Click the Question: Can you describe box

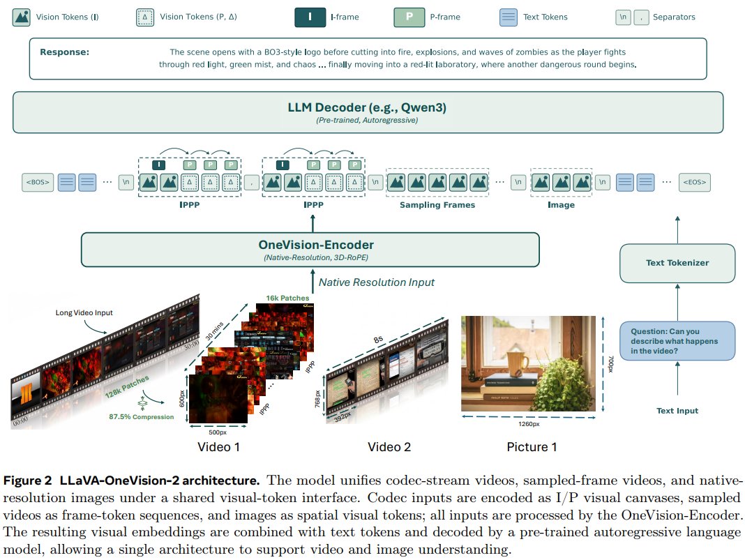pos(677,341)
